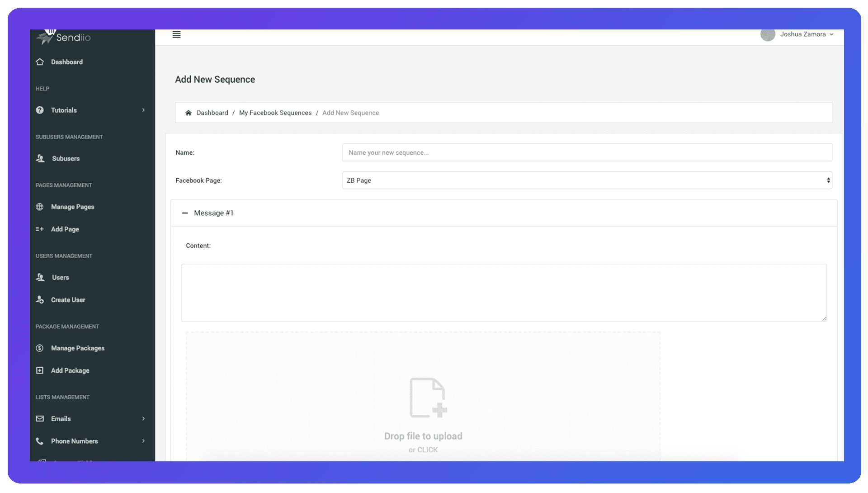Click the file upload plus icon
Image resolution: width=868 pixels, height=493 pixels.
point(428,398)
